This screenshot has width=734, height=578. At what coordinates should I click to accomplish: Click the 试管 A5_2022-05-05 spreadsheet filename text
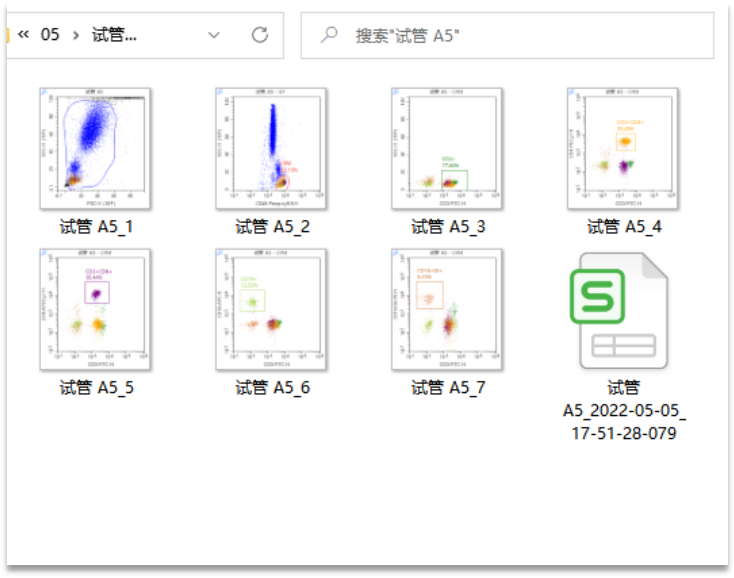point(624,410)
